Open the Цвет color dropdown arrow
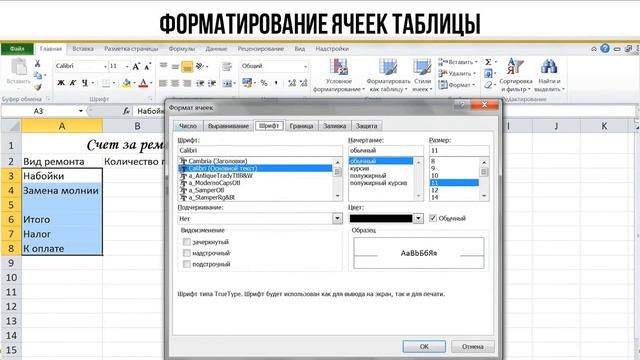 418,218
